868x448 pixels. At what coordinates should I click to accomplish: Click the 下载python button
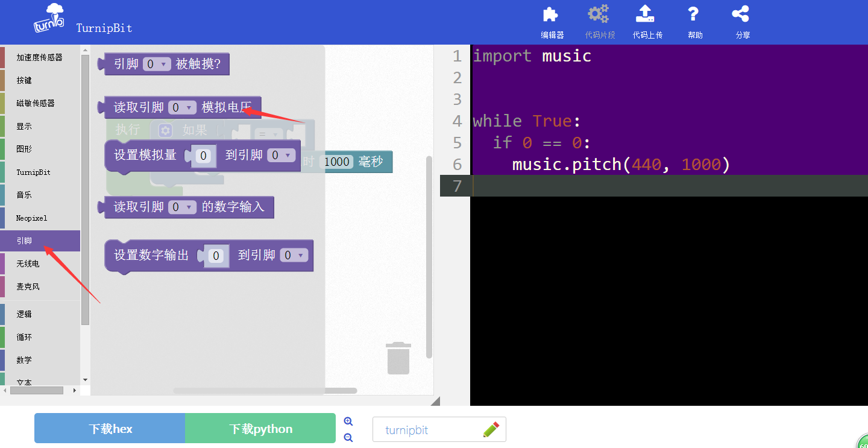pos(260,429)
